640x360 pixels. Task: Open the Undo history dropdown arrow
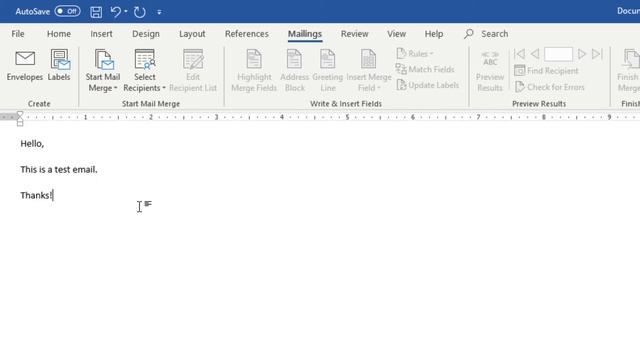[126, 12]
